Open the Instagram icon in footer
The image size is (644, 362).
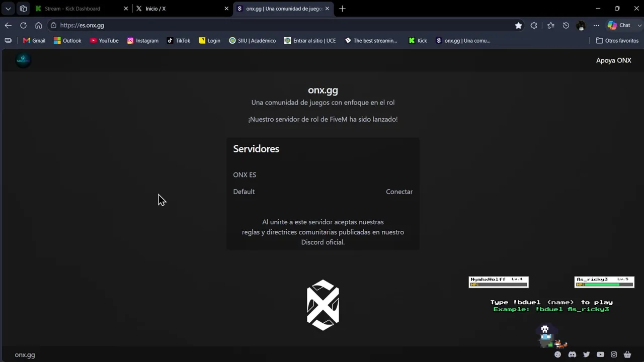(614, 354)
